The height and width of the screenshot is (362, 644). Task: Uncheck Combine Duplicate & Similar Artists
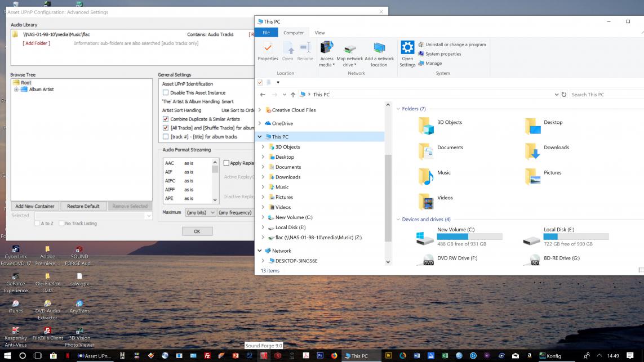(166, 119)
